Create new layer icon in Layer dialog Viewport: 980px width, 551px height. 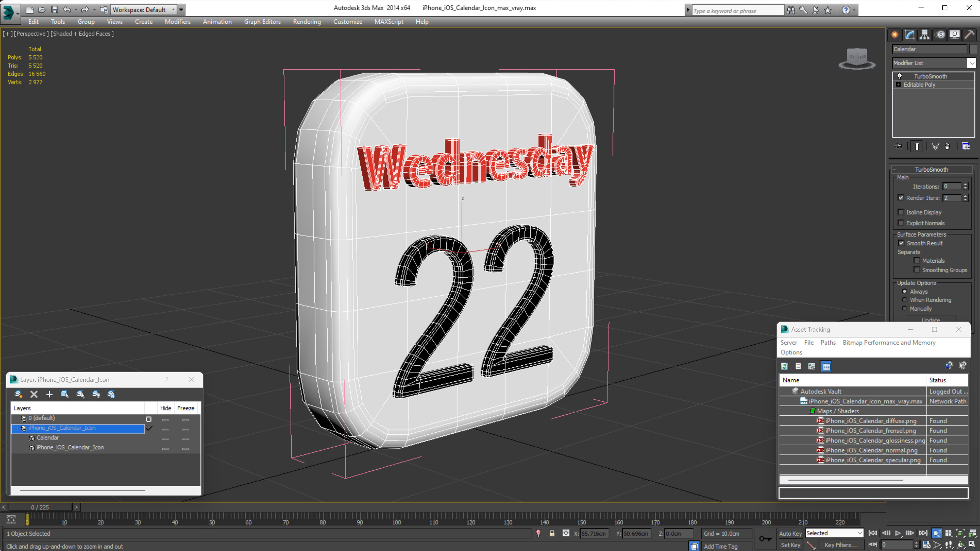(18, 394)
